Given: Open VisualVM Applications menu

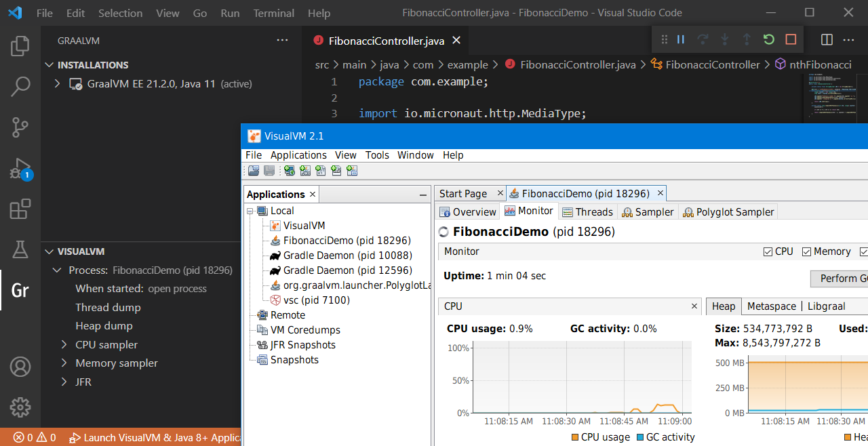Looking at the screenshot, I should 298,155.
